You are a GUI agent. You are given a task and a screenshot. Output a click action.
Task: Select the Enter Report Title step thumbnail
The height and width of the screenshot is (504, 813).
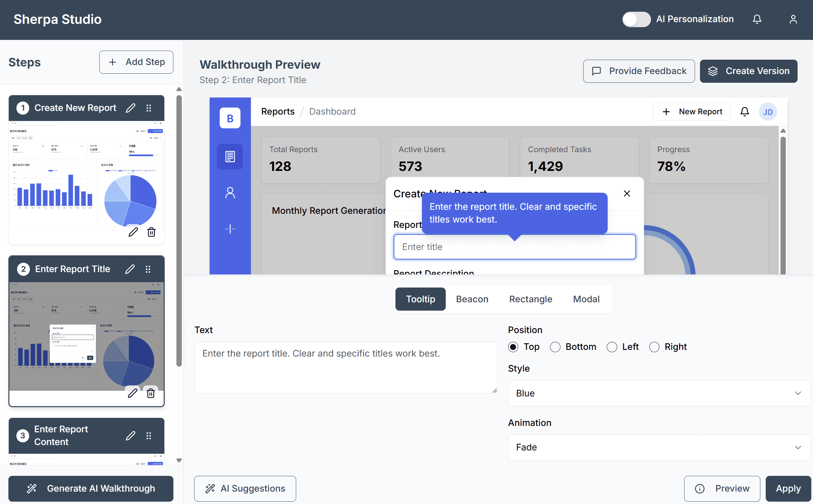pyautogui.click(x=87, y=336)
